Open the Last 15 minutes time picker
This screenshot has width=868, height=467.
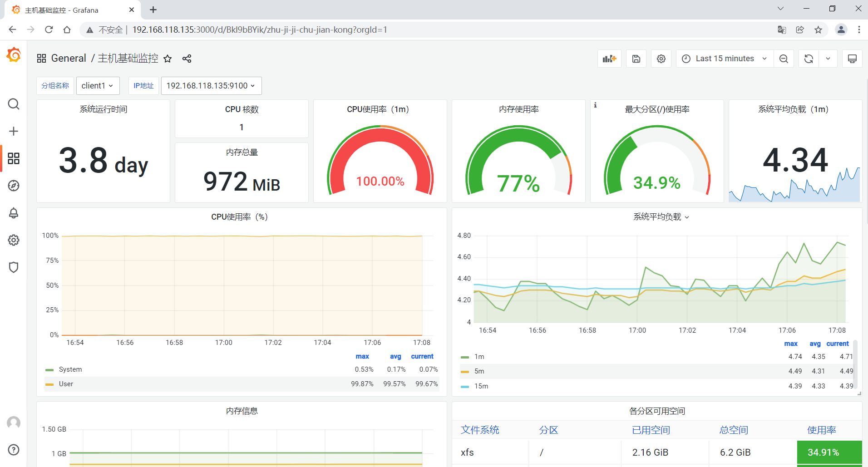coord(725,59)
